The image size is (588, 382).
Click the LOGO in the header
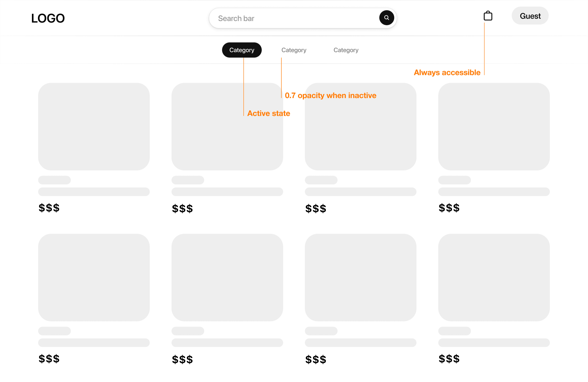coord(48,18)
